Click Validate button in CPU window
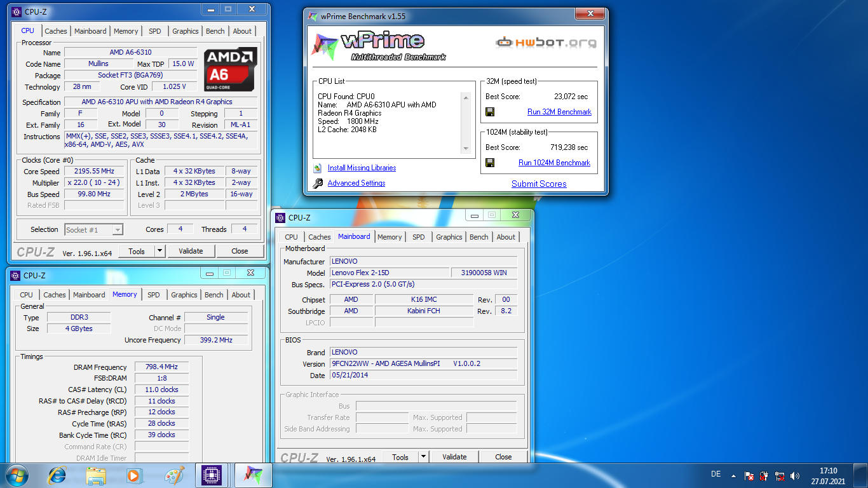This screenshot has height=488, width=868. [x=191, y=252]
